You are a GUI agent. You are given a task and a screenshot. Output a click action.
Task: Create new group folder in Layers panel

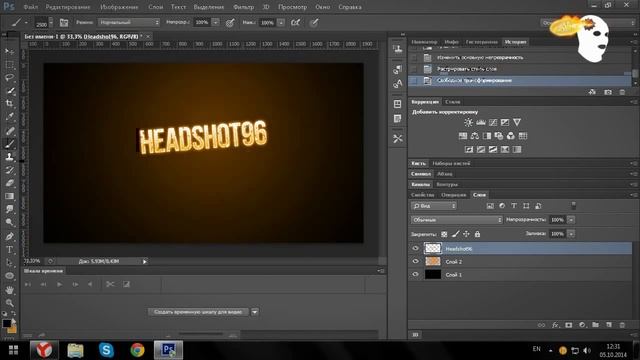coord(596,325)
